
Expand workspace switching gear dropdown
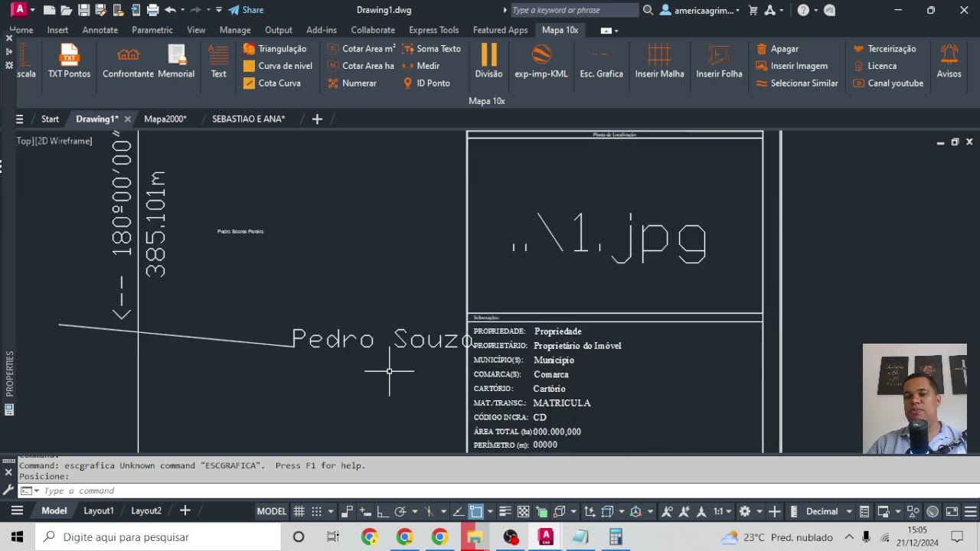[759, 511]
